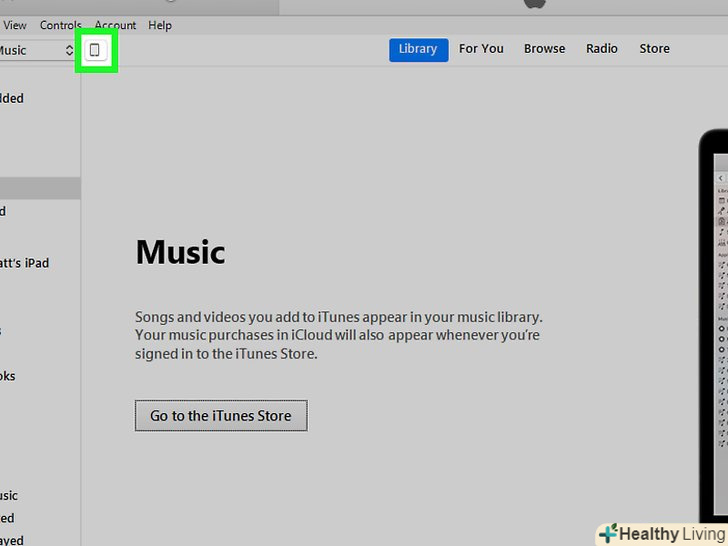
Task: Switch to the For You tab
Action: pyautogui.click(x=481, y=49)
